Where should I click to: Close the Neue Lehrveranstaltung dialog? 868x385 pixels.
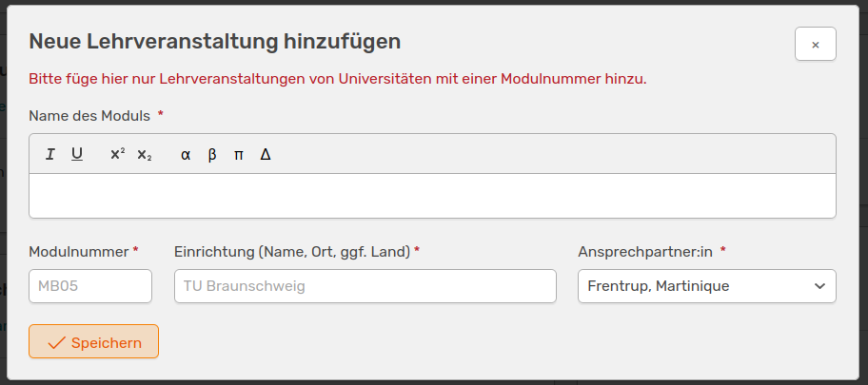(x=815, y=45)
